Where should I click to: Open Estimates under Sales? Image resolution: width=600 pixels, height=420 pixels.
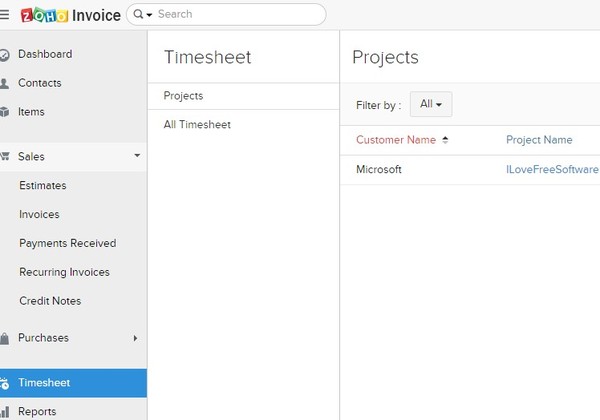pyautogui.click(x=42, y=185)
